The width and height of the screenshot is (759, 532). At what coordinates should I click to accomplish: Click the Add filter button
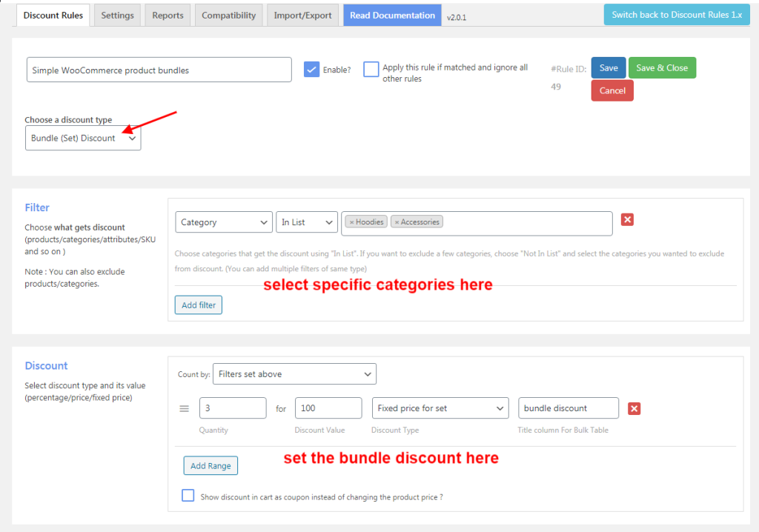tap(198, 305)
